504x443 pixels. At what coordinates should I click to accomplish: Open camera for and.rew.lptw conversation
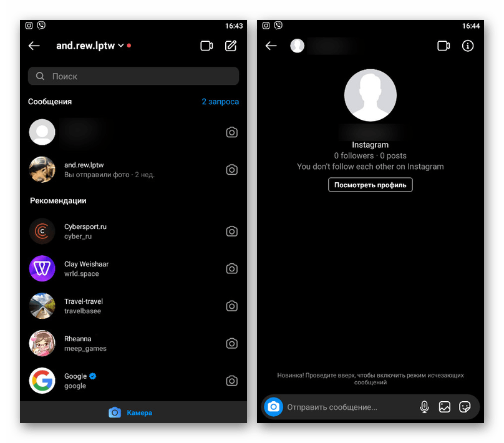point(232,170)
